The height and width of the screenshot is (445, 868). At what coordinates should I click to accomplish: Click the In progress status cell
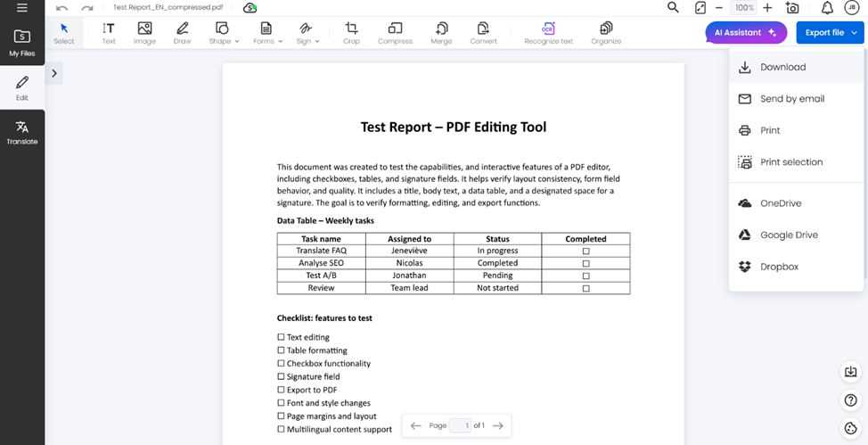[x=497, y=251]
